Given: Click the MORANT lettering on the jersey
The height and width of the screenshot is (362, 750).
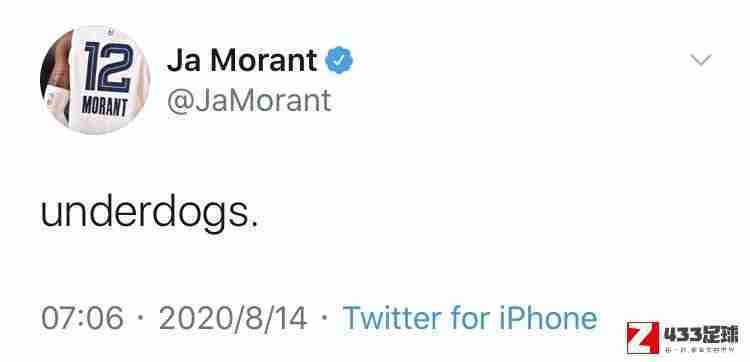Looking at the screenshot, I should pos(104,106).
